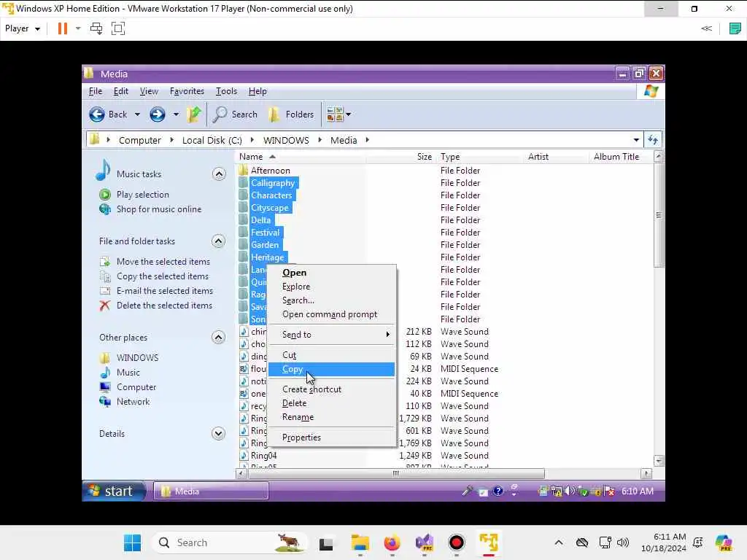Open the File menu
Screen dimensions: 747x560
point(96,91)
